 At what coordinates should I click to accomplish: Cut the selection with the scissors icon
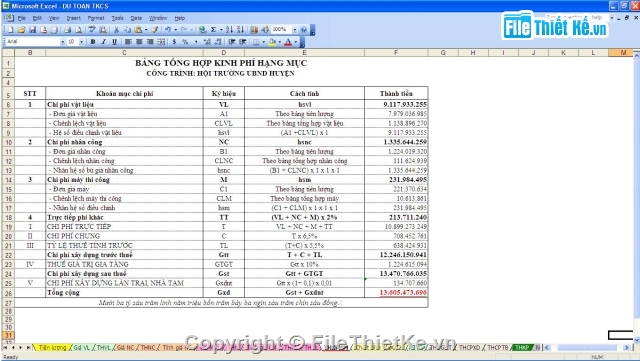[116, 30]
